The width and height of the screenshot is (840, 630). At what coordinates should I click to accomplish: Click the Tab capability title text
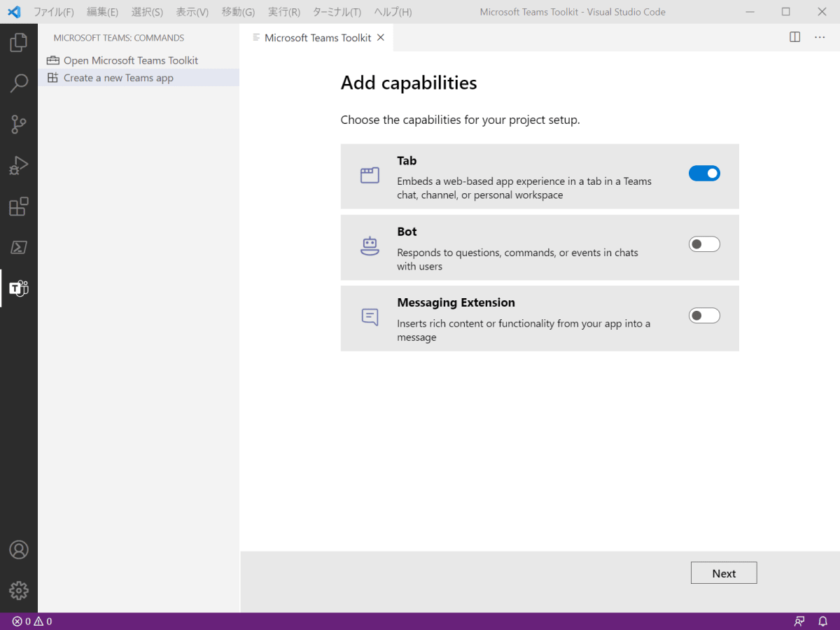[x=407, y=161]
